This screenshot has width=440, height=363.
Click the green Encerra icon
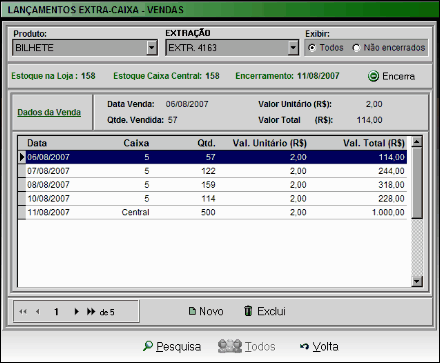point(373,76)
